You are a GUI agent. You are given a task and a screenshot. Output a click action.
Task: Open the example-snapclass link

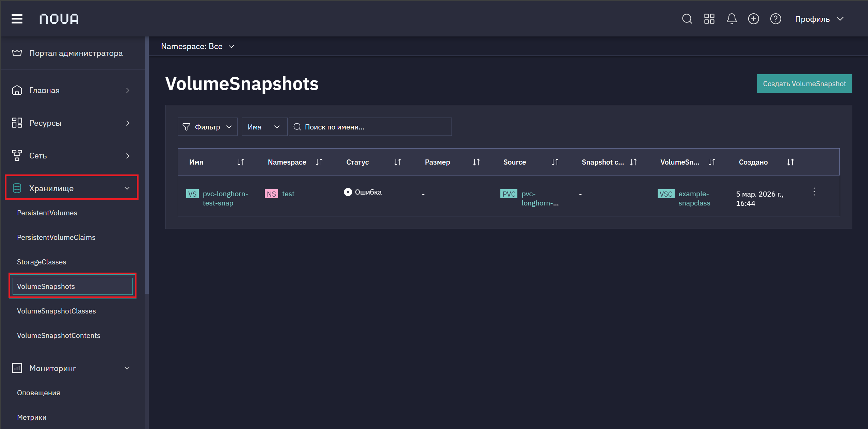pos(694,198)
